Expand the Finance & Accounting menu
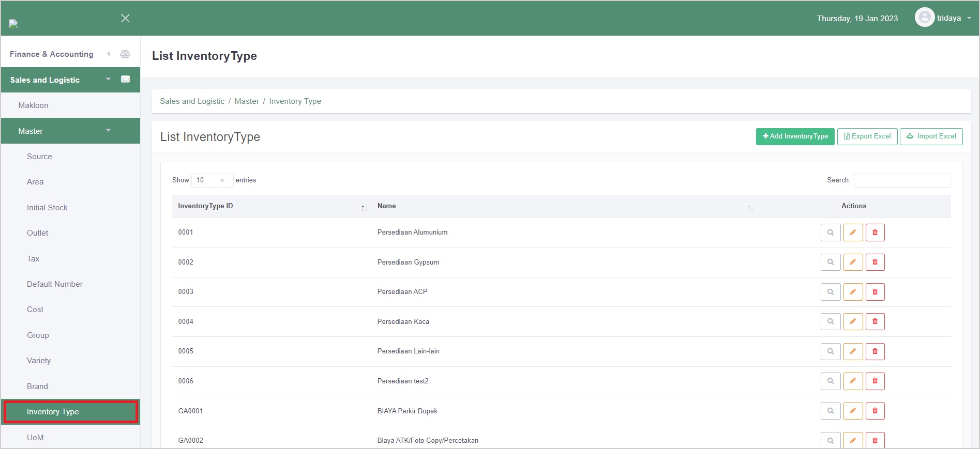The height and width of the screenshot is (449, 980). click(52, 54)
